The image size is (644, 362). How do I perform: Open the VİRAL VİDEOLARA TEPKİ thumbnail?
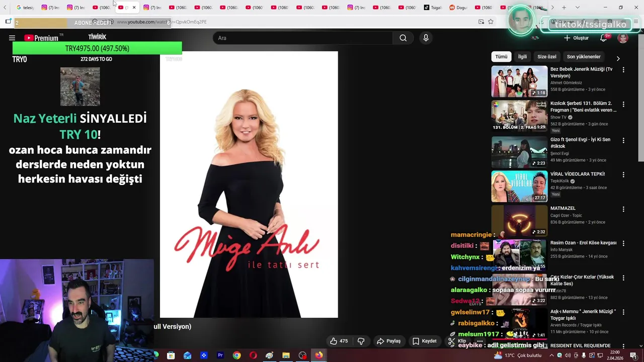coord(519,187)
